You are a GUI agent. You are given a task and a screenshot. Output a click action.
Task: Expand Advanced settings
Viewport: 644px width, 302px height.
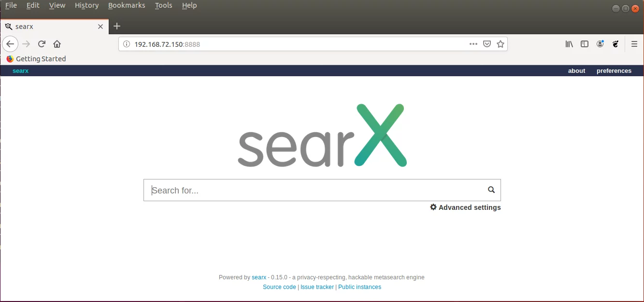coord(465,207)
